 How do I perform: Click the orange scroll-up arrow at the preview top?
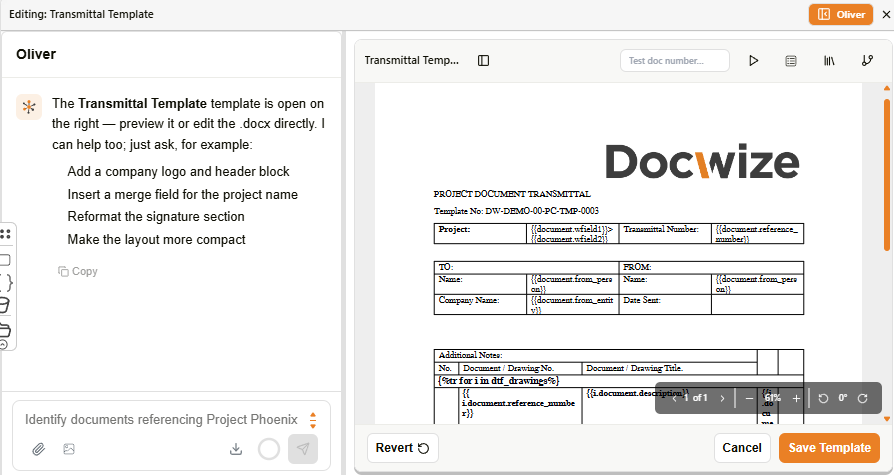(x=887, y=88)
